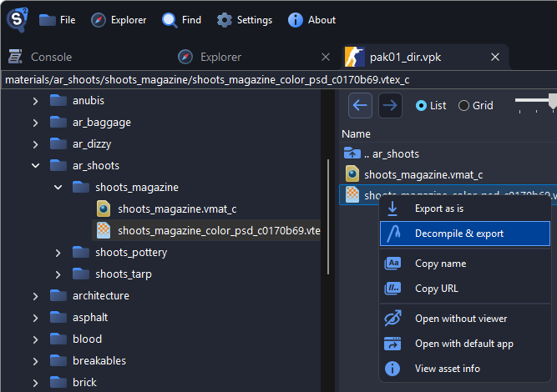Select the architecture folder icon
The image size is (557, 392).
point(58,295)
